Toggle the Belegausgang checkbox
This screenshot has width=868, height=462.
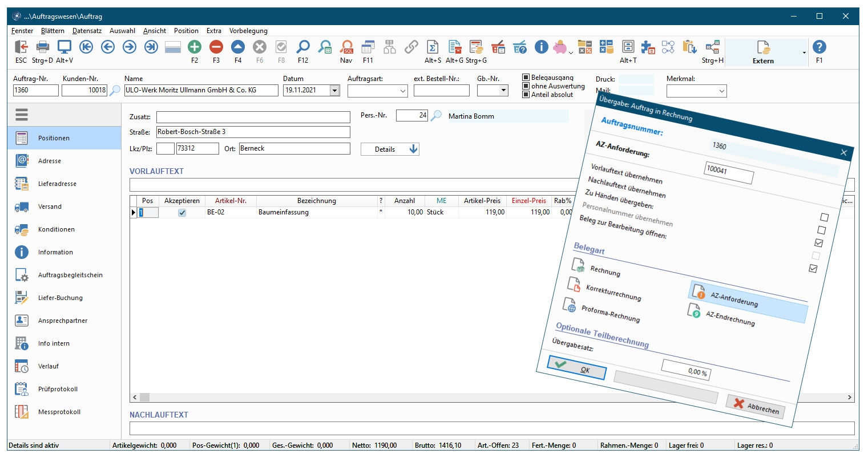[526, 78]
